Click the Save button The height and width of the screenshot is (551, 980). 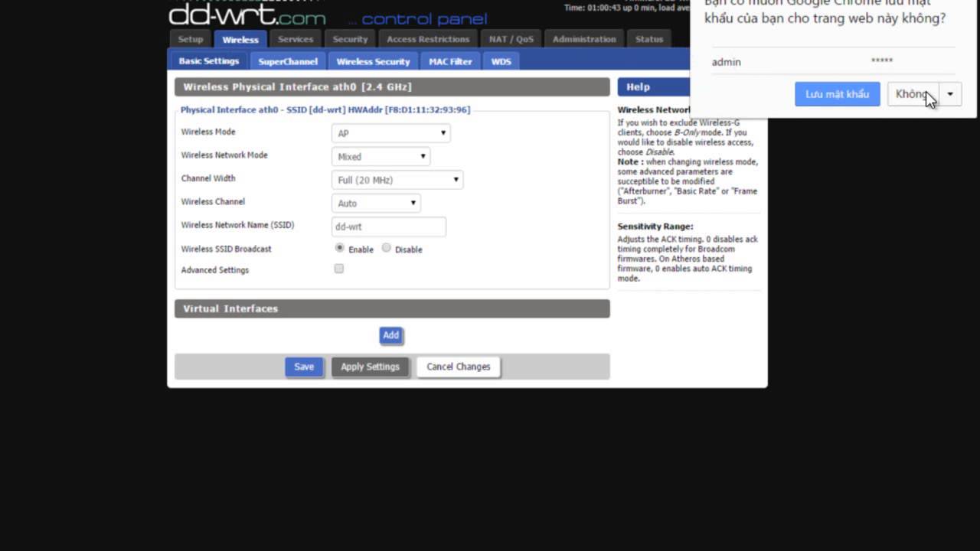(304, 367)
